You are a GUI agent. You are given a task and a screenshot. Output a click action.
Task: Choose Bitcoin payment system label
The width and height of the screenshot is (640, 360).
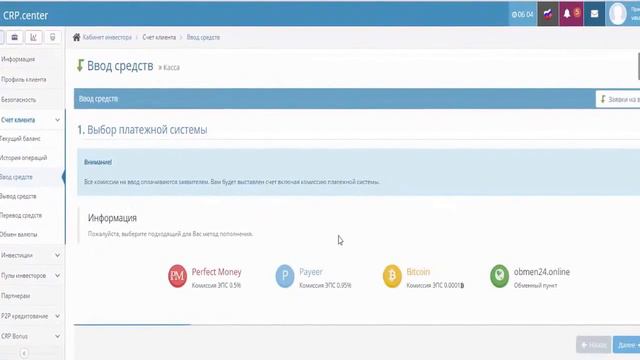click(x=418, y=272)
